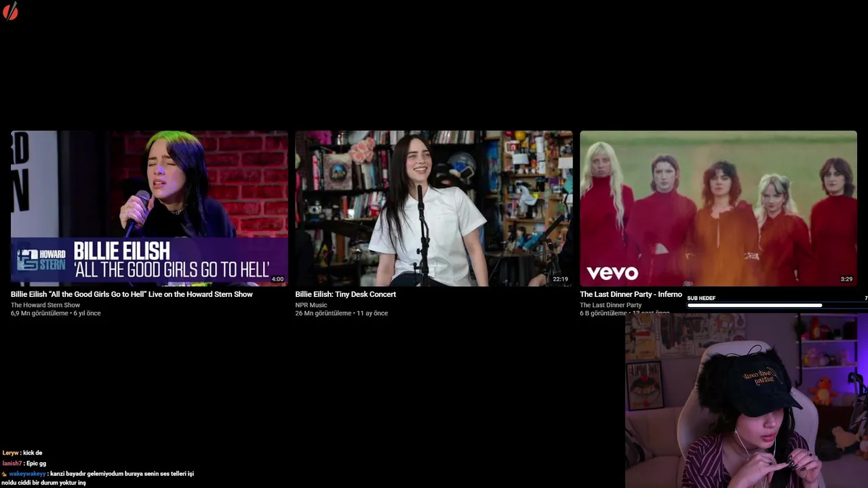Open the NPR Music channel link
Viewport: 868px width, 488px height.
[x=311, y=305]
